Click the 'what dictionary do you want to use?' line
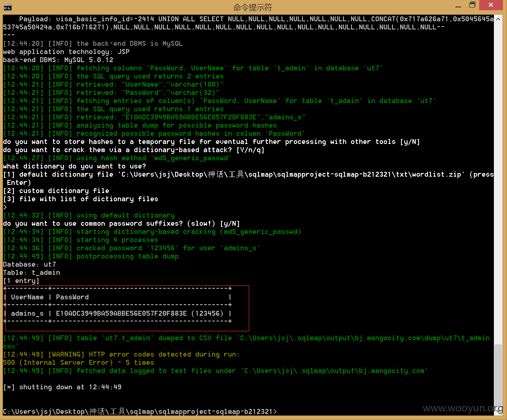This screenshot has height=420, width=507. (74, 166)
